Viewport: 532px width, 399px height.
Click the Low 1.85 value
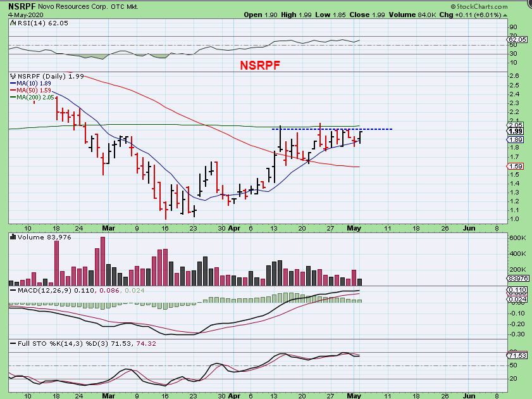point(330,15)
